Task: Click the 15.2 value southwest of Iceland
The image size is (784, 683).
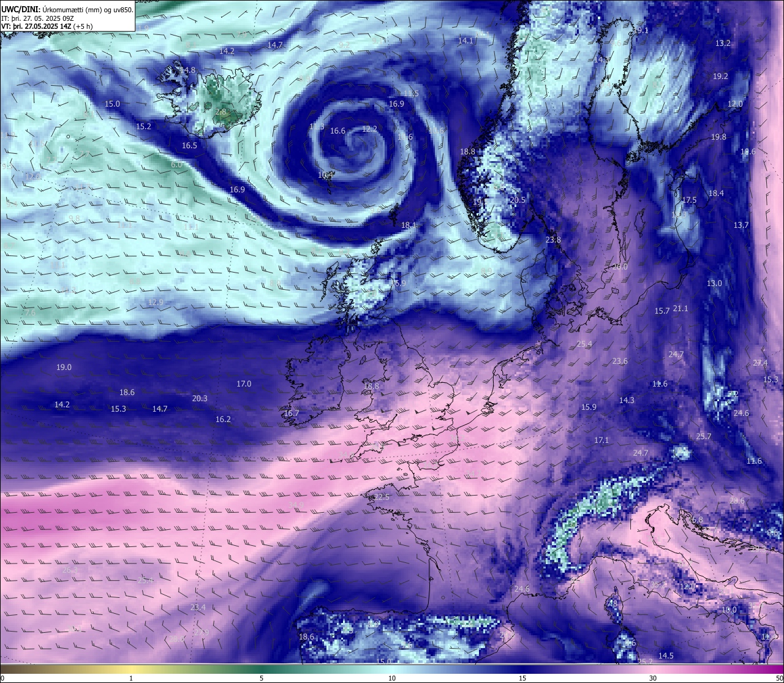Action: point(143,126)
